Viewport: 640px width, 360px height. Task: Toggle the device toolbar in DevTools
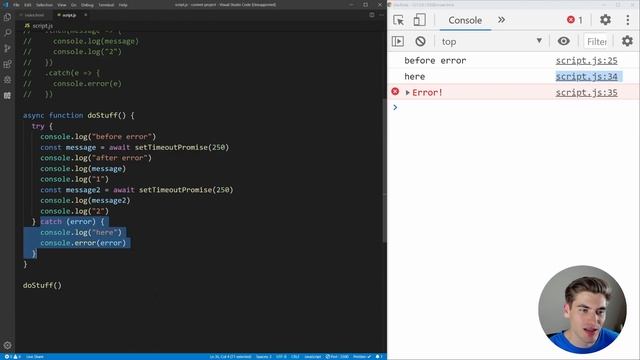[x=420, y=20]
